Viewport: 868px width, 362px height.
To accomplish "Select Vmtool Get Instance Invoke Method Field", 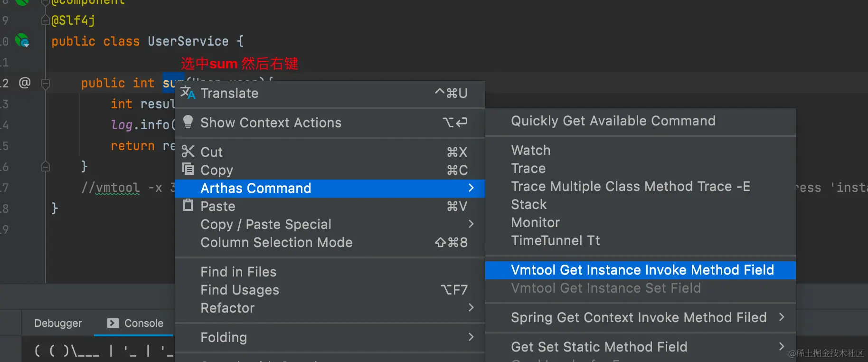I will 642,270.
